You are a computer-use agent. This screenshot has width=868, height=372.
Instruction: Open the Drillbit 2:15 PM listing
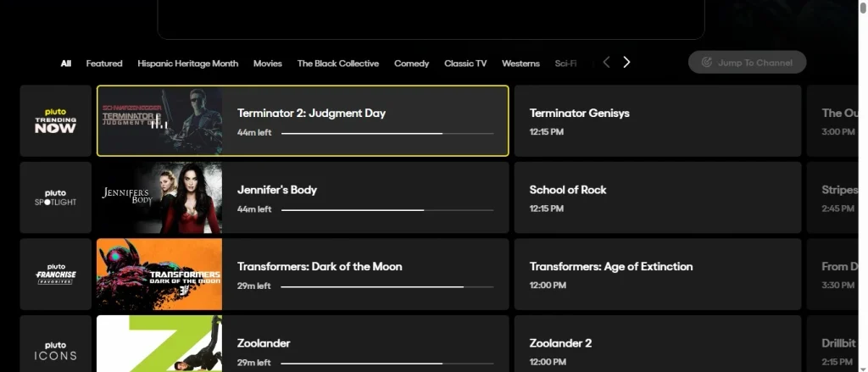[832, 344]
